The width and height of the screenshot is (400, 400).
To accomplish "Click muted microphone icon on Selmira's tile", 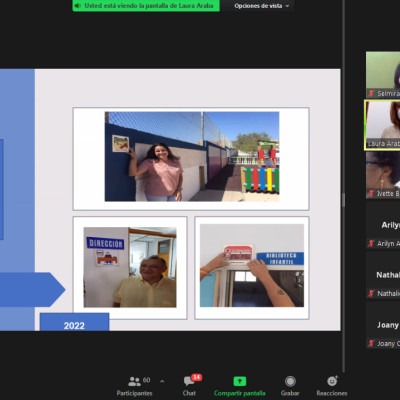I will point(371,94).
